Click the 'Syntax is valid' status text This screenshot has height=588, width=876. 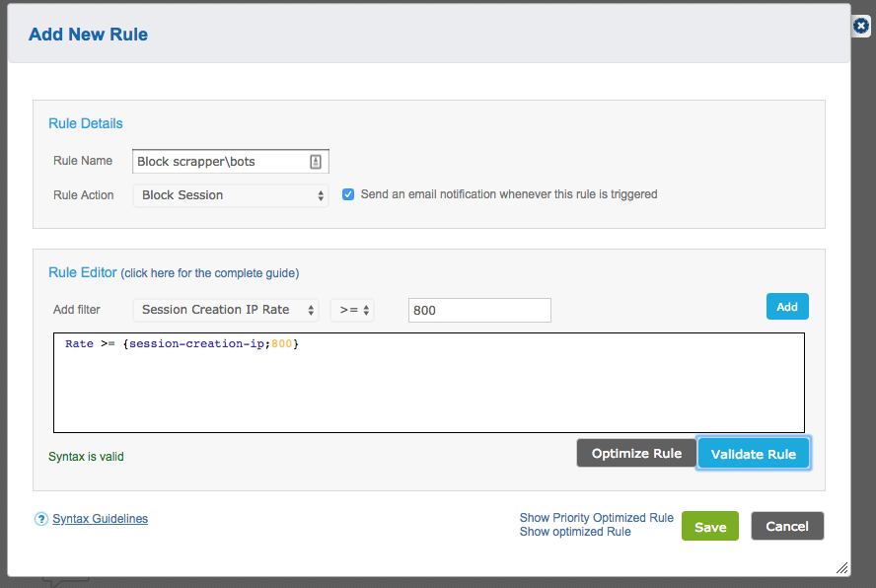[86, 457]
